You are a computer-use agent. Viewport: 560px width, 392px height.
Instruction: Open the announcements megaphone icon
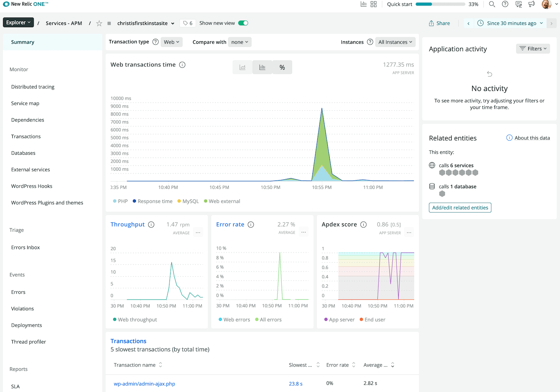532,4
